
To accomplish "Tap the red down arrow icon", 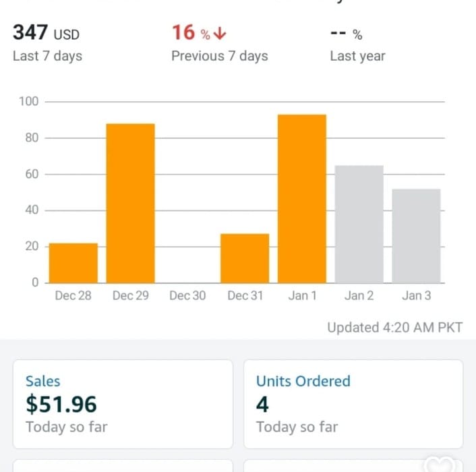I will coord(218,34).
